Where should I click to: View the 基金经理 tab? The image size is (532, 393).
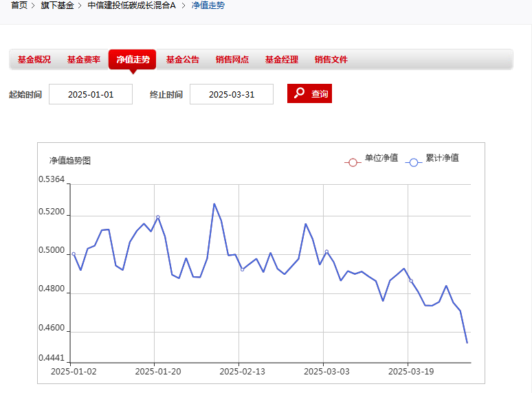282,60
